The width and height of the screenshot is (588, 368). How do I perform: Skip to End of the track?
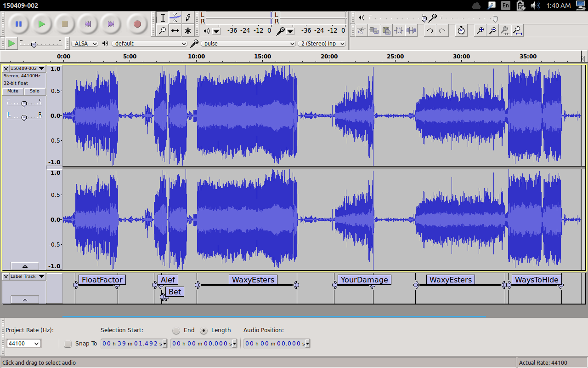point(111,24)
